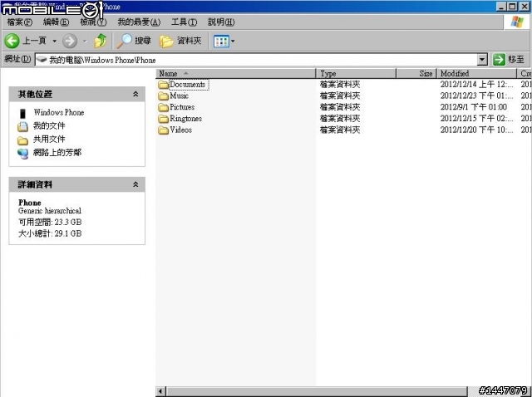The width and height of the screenshot is (532, 397).
Task: Toggle the Folders (資料夾) pane
Action: pos(180,41)
